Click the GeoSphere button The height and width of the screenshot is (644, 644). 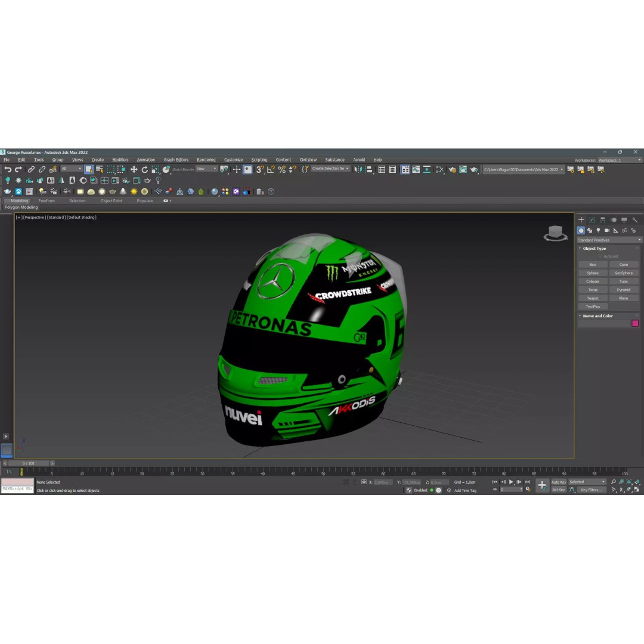click(x=624, y=273)
